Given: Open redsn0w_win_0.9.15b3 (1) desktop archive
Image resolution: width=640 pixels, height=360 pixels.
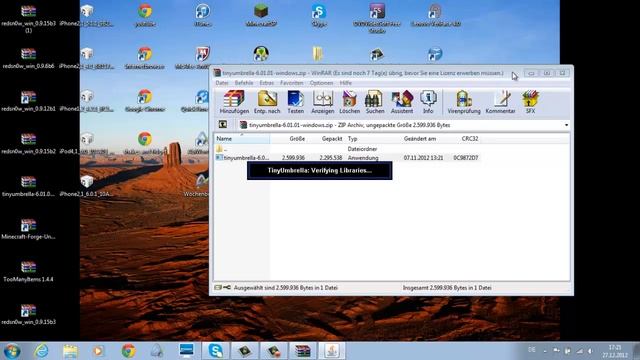Looking at the screenshot, I should point(28,18).
